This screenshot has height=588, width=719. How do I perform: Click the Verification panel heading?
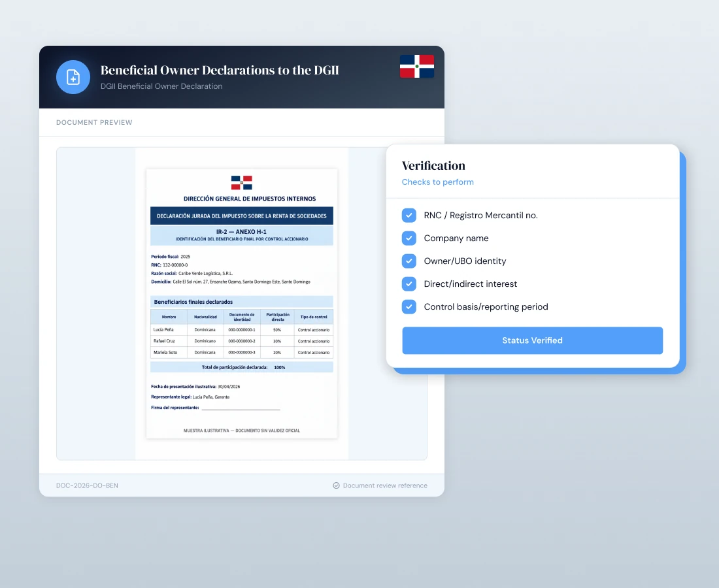pos(433,165)
